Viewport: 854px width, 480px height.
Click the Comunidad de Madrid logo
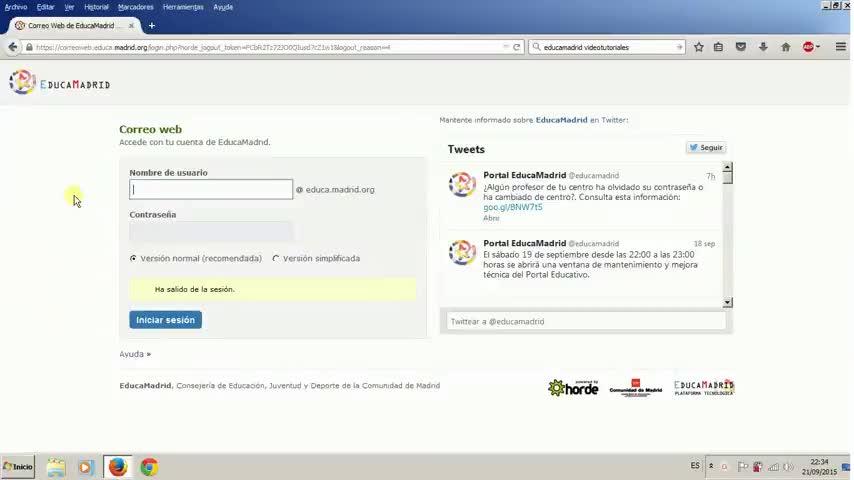click(636, 387)
